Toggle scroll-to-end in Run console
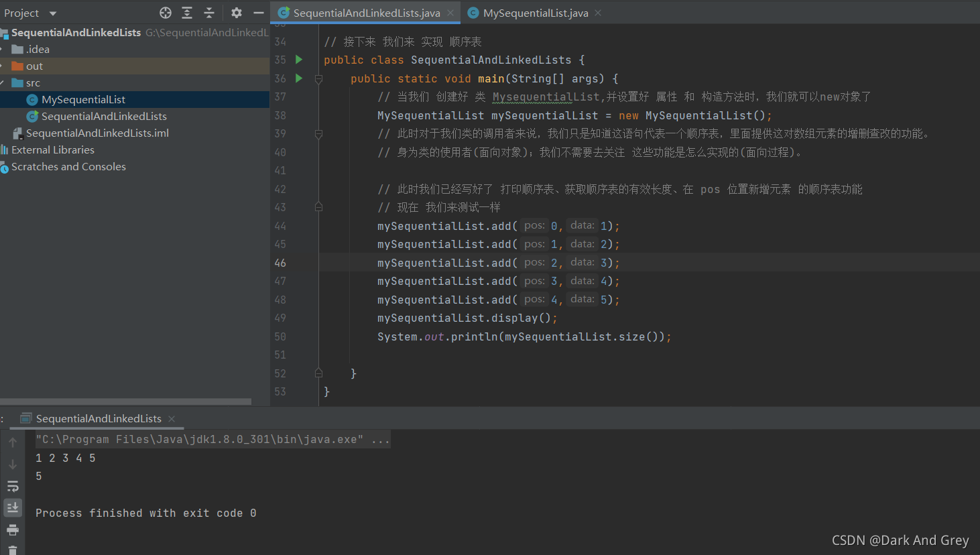This screenshot has height=555, width=980. tap(13, 508)
